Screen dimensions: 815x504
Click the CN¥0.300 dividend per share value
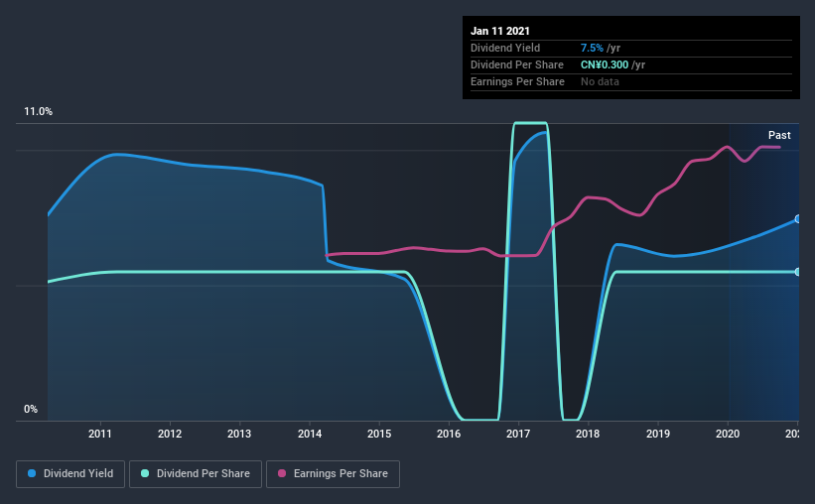tap(605, 64)
